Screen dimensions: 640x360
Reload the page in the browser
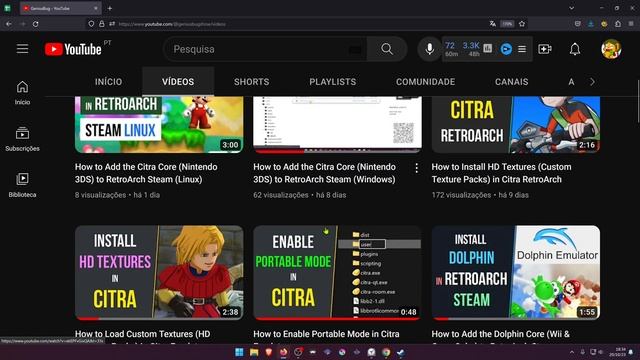point(36,24)
